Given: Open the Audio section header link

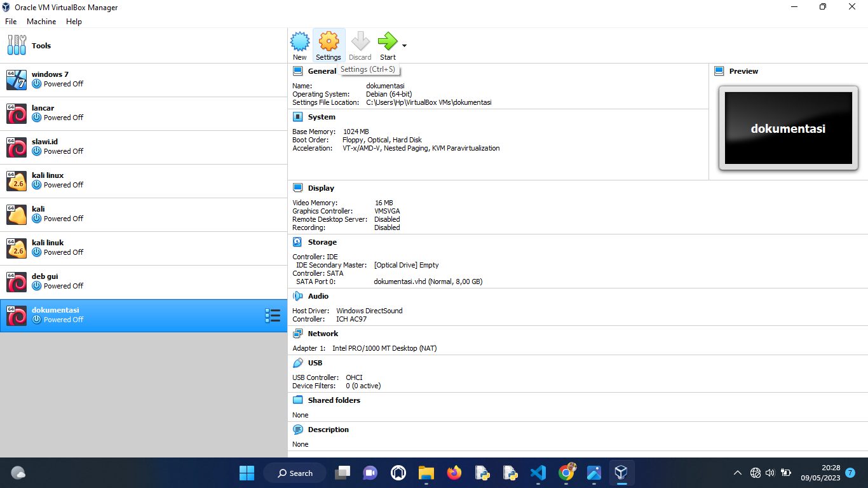Looking at the screenshot, I should point(318,296).
